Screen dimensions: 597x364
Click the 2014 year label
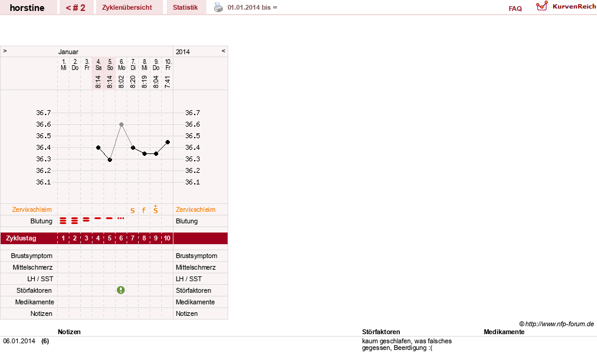(x=183, y=52)
